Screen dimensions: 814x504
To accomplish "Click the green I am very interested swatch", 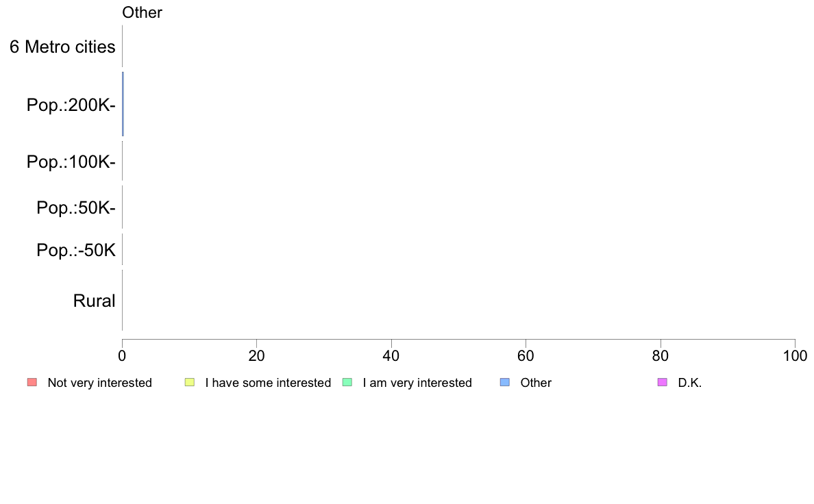I will (x=347, y=382).
